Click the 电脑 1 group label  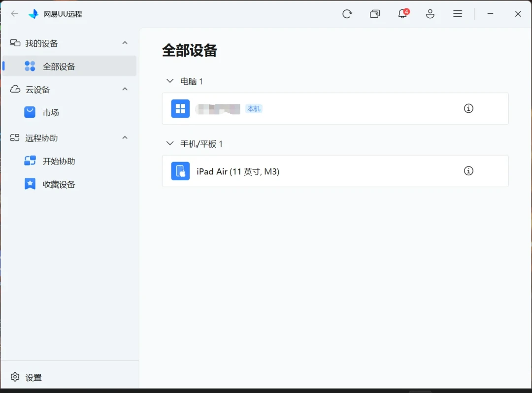pos(191,81)
